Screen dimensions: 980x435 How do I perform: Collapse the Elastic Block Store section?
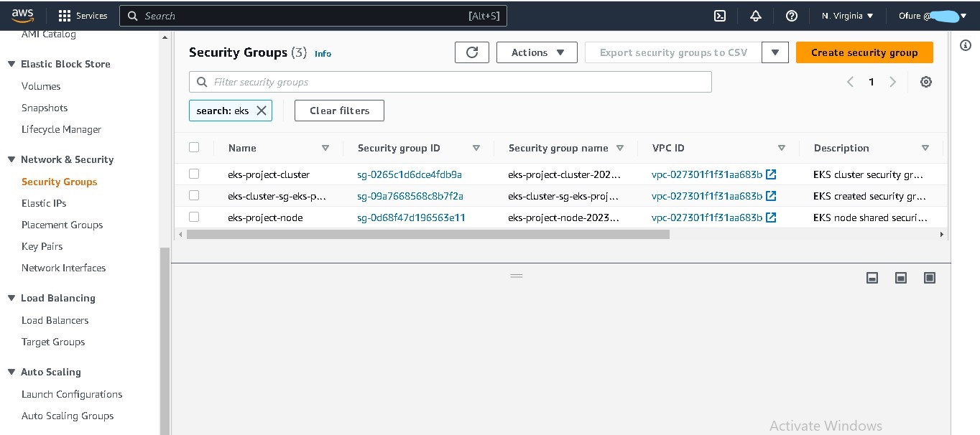click(x=11, y=64)
